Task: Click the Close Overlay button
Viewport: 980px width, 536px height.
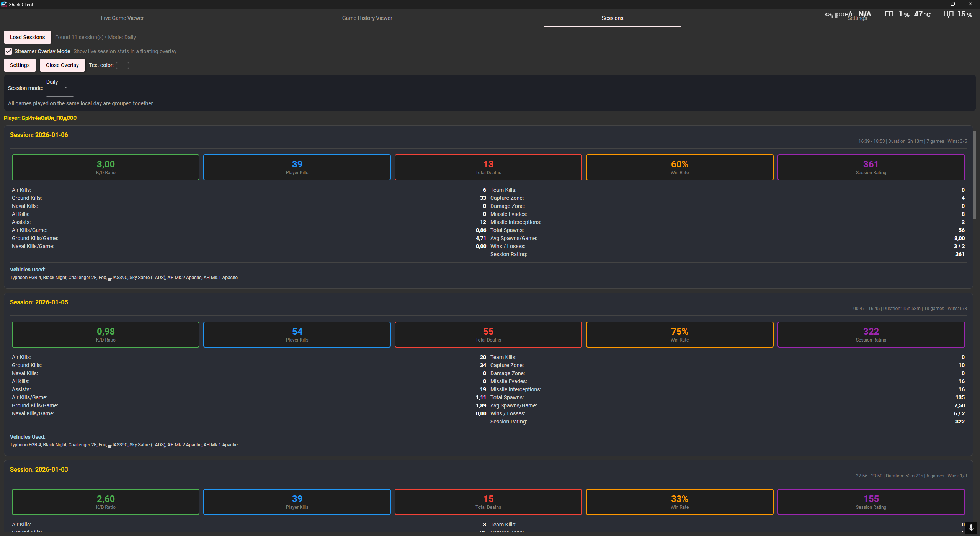Action: pos(62,65)
